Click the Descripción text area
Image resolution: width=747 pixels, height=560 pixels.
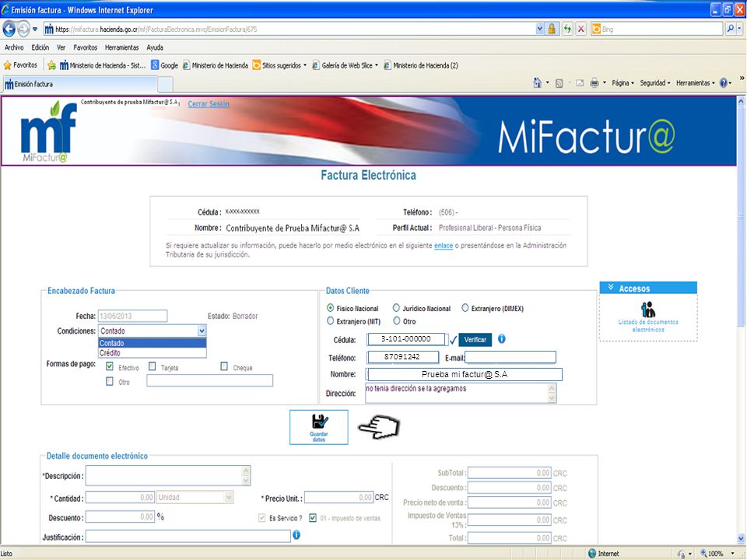[x=168, y=476]
